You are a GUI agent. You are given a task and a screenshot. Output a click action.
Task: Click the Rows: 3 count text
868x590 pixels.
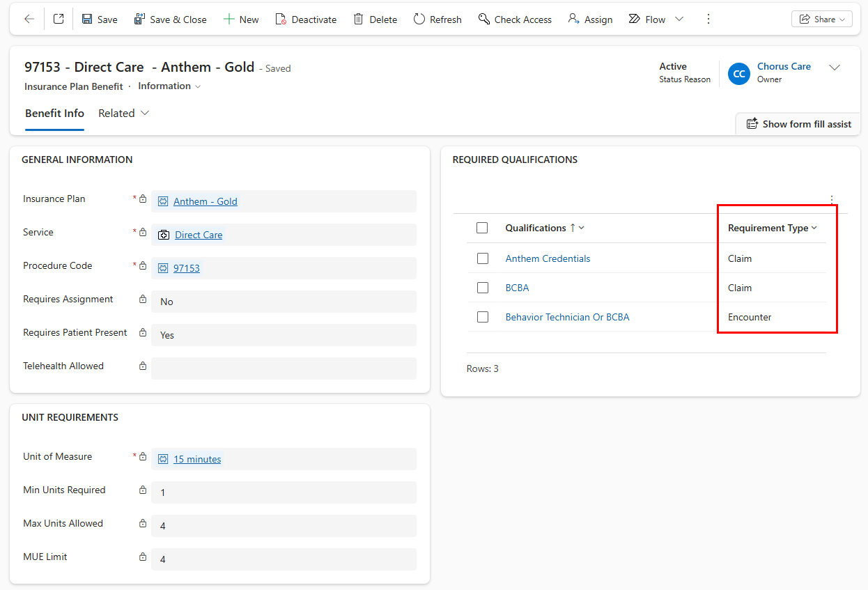coord(483,368)
